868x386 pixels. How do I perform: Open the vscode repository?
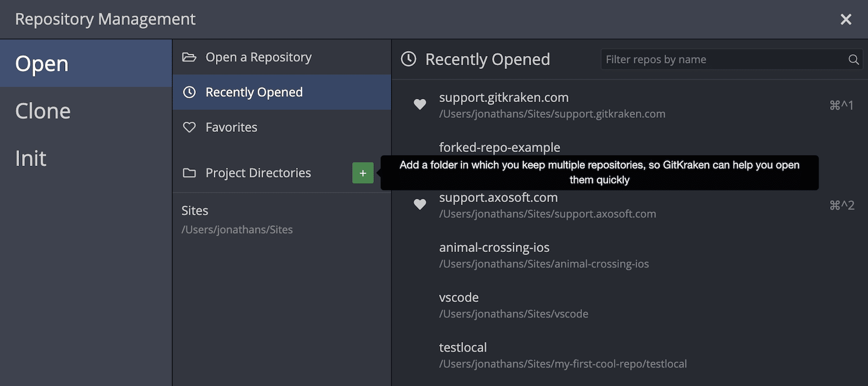pos(513,305)
